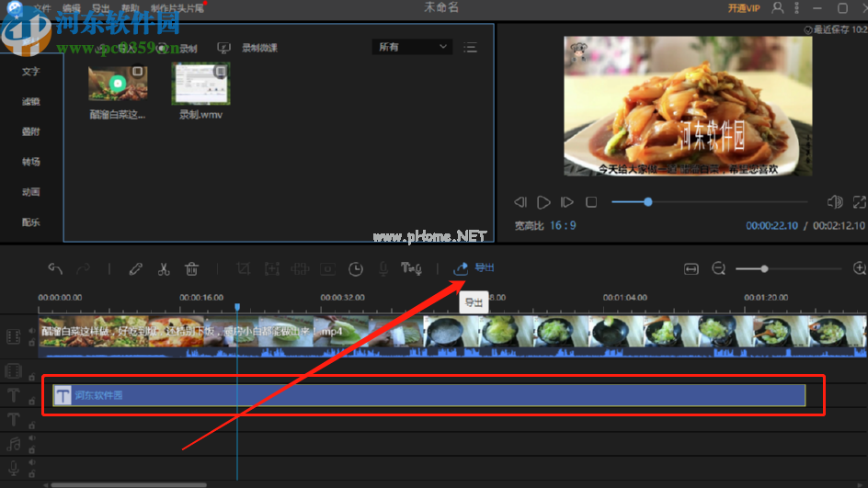The image size is (868, 488).
Task: Click the timeline horizontal scrollbar
Action: pos(129,485)
